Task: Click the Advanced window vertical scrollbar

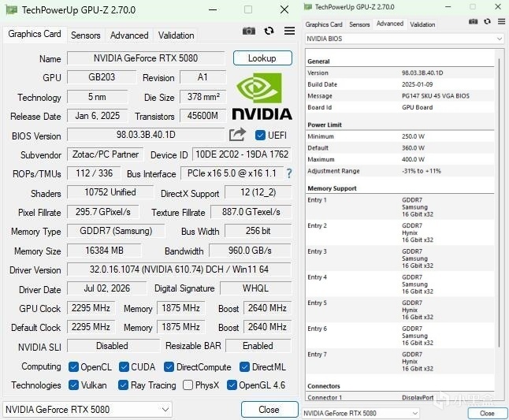Action: pyautogui.click(x=500, y=203)
